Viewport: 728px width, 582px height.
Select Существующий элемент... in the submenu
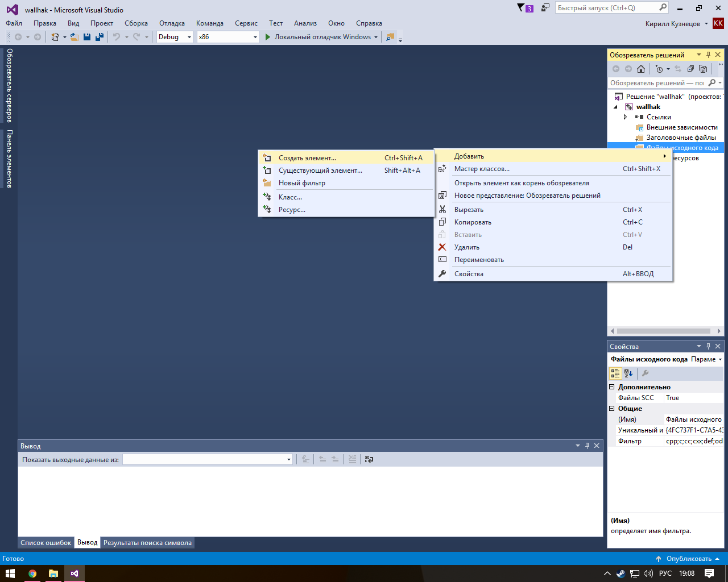point(346,171)
